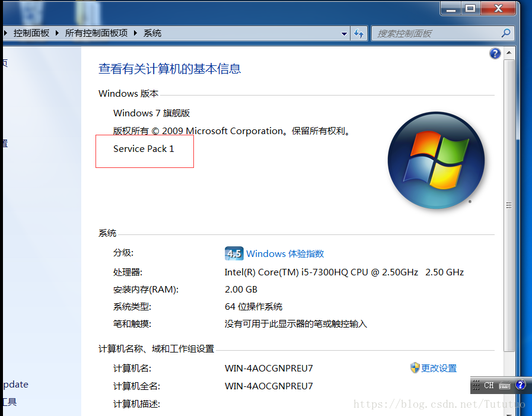Open address bar history dropdown arrow
The height and width of the screenshot is (416, 532).
(344, 34)
